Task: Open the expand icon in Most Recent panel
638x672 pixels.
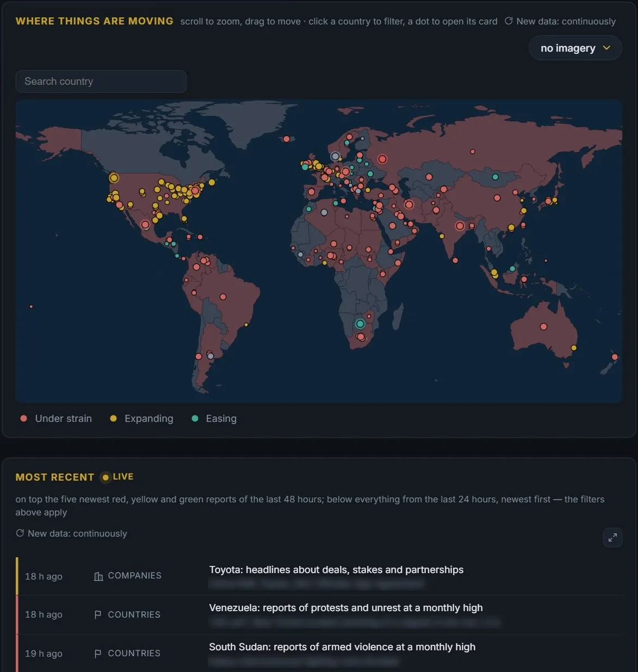Action: [x=612, y=538]
